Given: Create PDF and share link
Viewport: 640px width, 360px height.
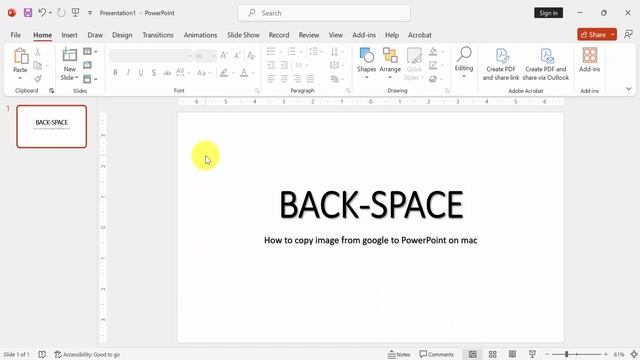Looking at the screenshot, I should (501, 64).
